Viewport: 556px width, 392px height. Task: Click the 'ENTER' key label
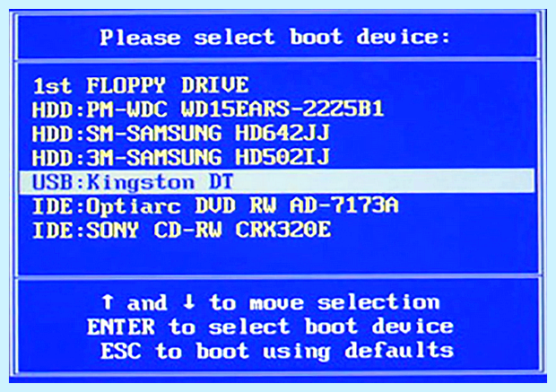[x=121, y=327]
